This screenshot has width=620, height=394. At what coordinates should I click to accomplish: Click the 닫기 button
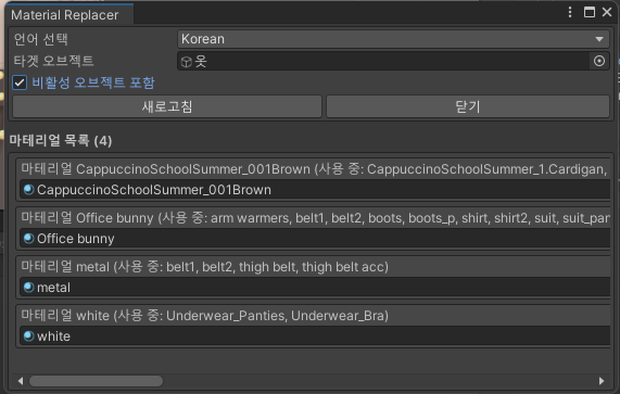click(x=468, y=106)
